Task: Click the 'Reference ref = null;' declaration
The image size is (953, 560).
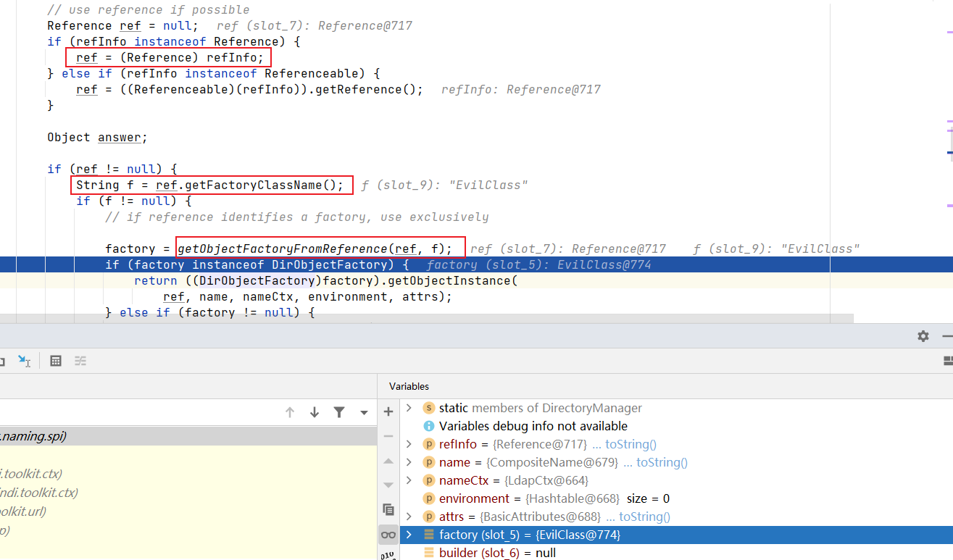Action: (x=123, y=25)
